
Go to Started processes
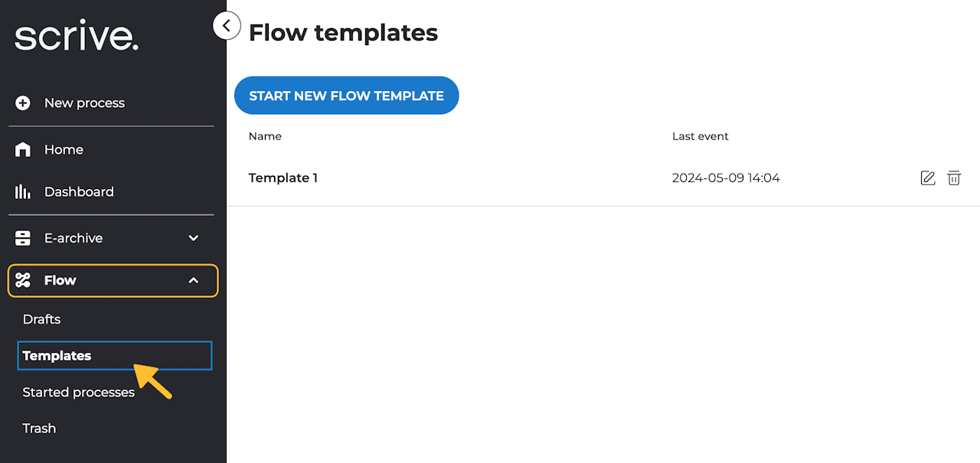click(x=78, y=393)
